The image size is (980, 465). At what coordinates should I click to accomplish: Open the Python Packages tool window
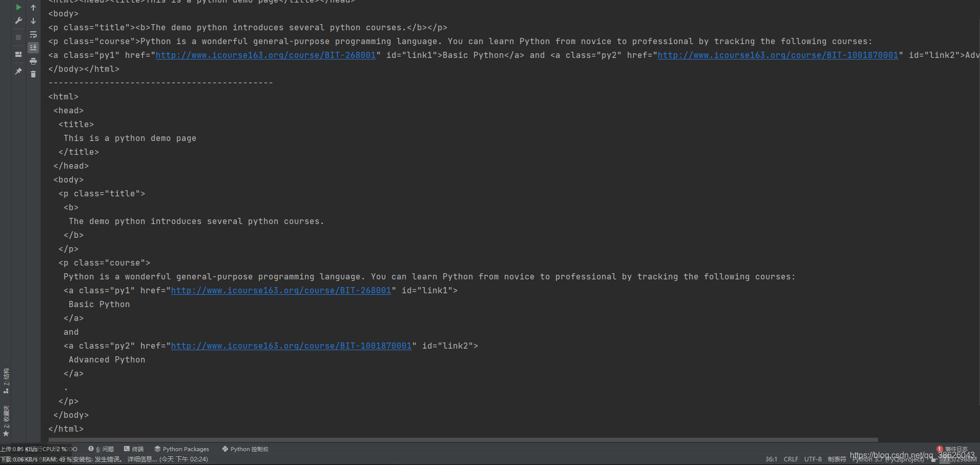pos(182,449)
